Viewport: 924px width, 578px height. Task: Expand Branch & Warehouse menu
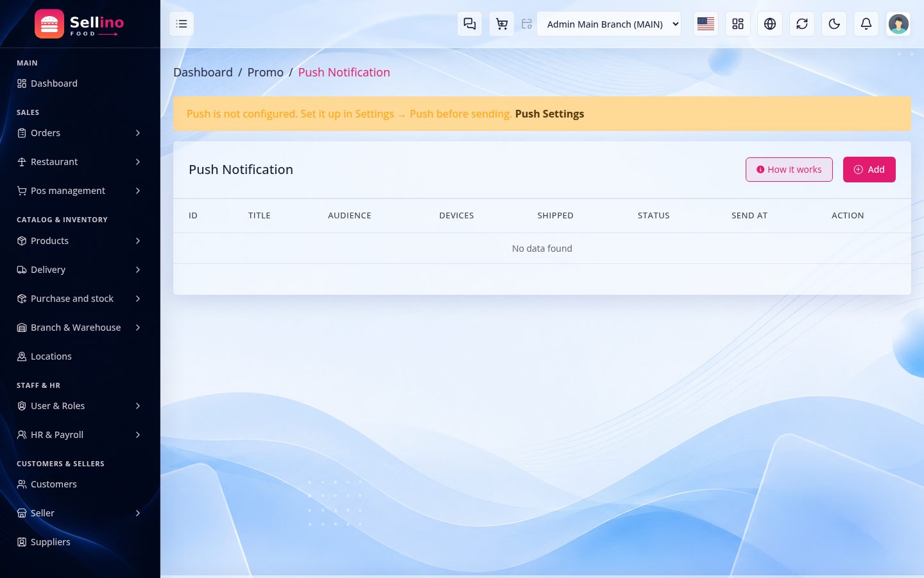pyautogui.click(x=80, y=328)
